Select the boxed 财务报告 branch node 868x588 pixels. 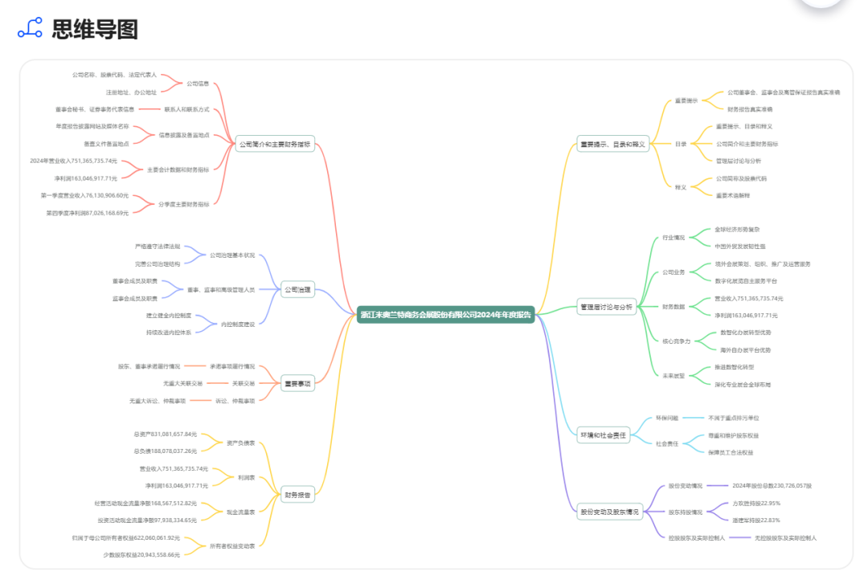298,495
